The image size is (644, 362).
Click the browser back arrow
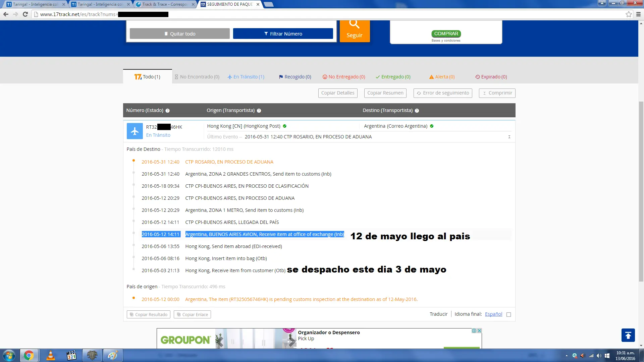click(x=6, y=14)
